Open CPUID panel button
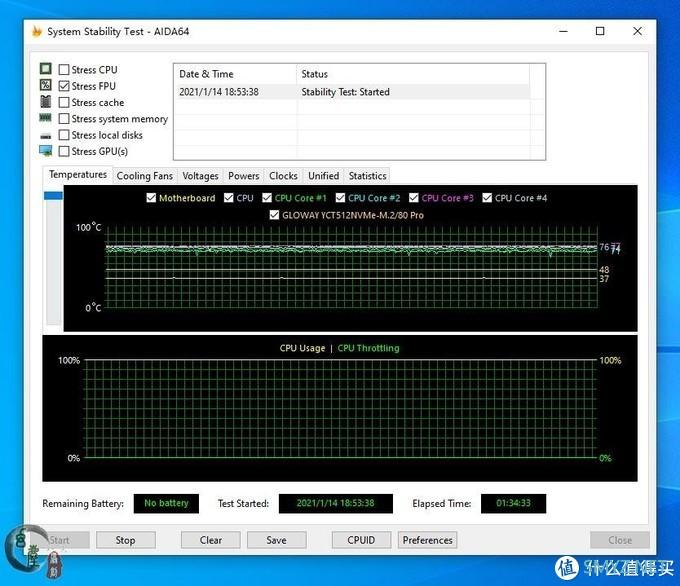 click(x=361, y=540)
